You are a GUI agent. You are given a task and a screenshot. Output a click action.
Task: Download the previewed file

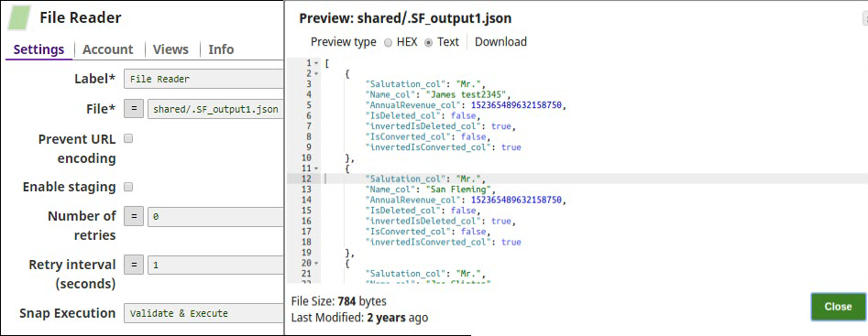(501, 42)
